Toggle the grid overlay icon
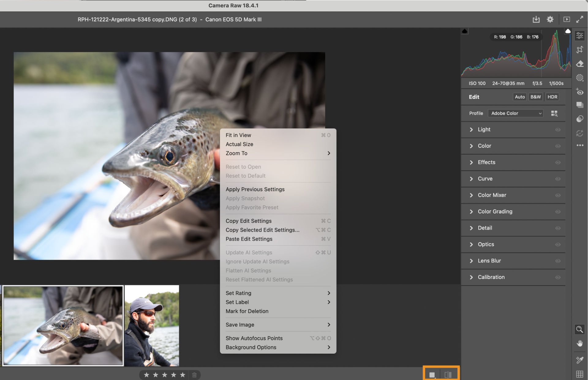Viewport: 588px width, 380px height. click(579, 374)
